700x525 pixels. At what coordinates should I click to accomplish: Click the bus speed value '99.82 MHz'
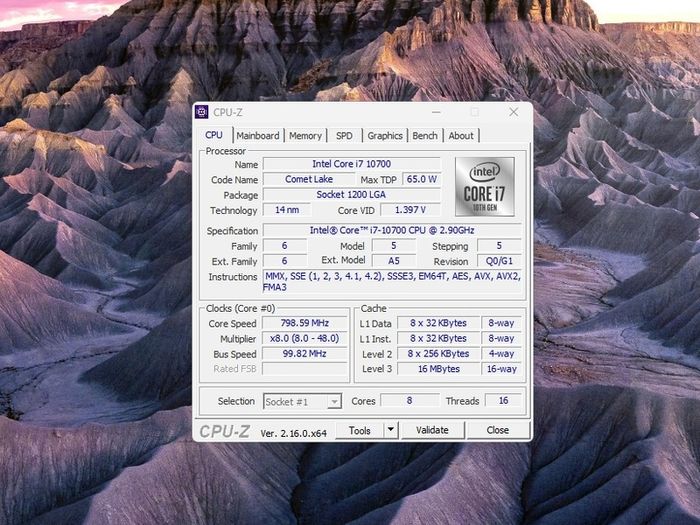(x=304, y=354)
